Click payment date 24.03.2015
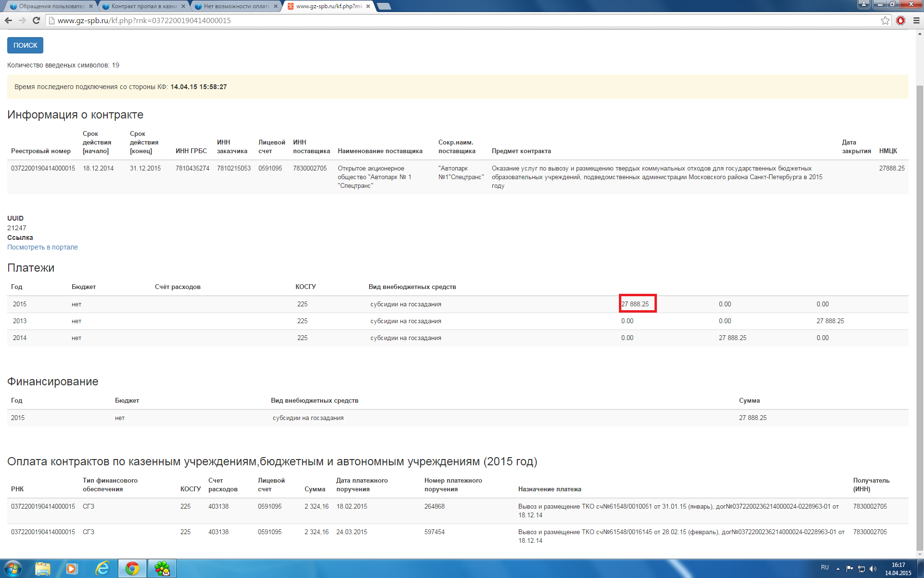This screenshot has height=578, width=924. point(352,532)
